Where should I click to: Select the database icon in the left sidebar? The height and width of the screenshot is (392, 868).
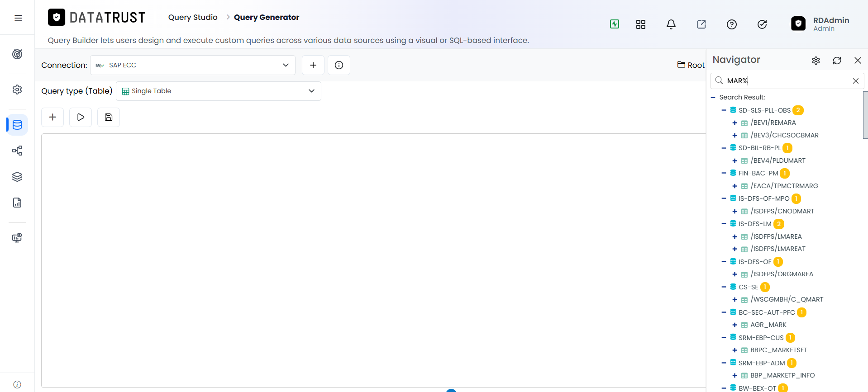click(x=17, y=125)
